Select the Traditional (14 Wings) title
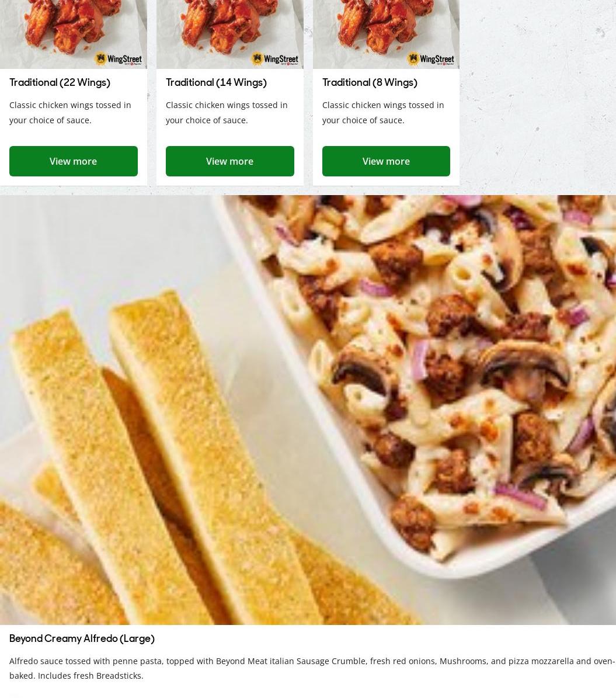Image resolution: width=616 pixels, height=698 pixels. [216, 83]
